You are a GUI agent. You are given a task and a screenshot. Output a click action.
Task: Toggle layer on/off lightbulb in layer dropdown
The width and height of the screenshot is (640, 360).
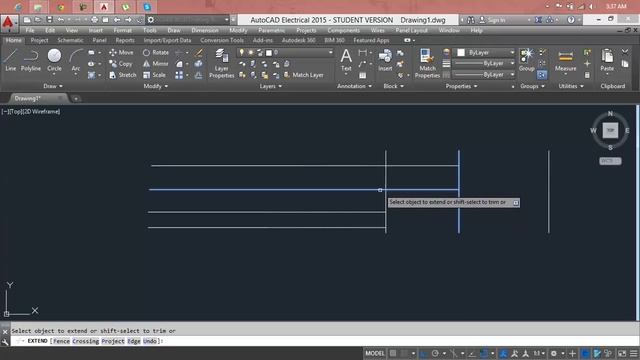click(242, 53)
